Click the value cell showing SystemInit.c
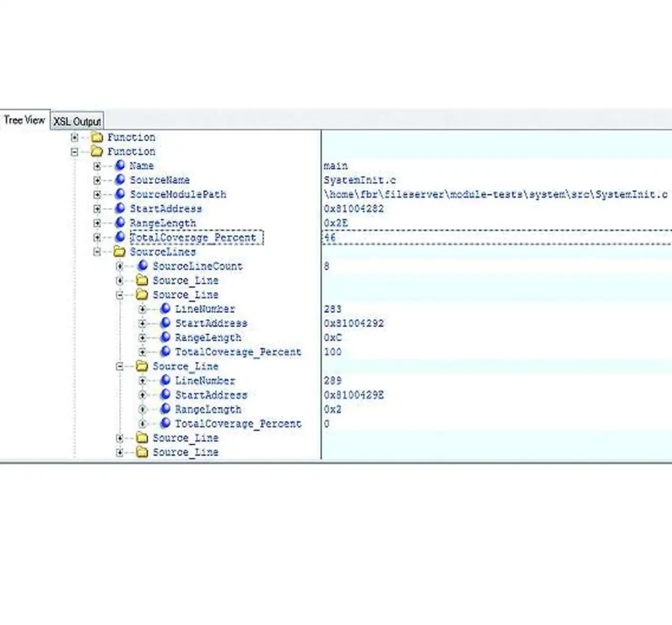The height and width of the screenshot is (625, 672). [360, 180]
